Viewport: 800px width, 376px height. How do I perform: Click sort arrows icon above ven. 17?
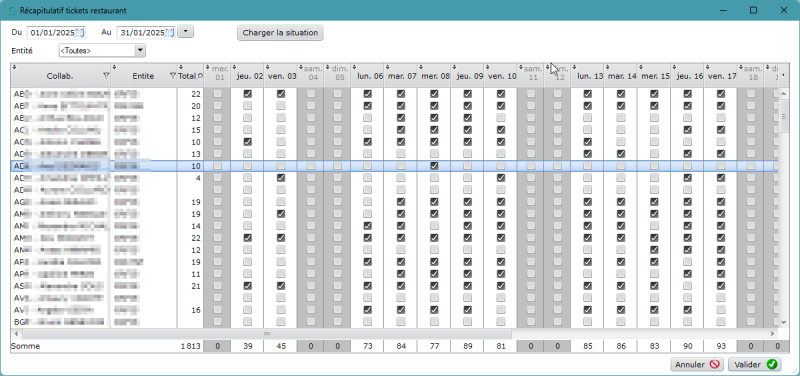coord(707,67)
